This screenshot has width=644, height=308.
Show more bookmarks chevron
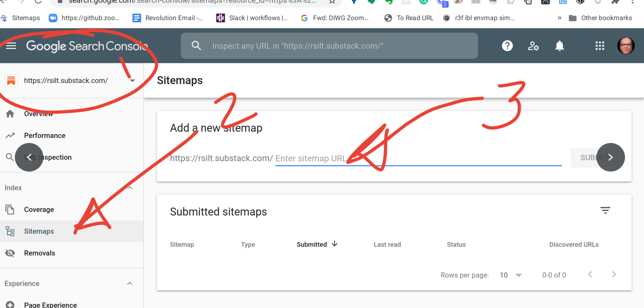click(x=559, y=18)
